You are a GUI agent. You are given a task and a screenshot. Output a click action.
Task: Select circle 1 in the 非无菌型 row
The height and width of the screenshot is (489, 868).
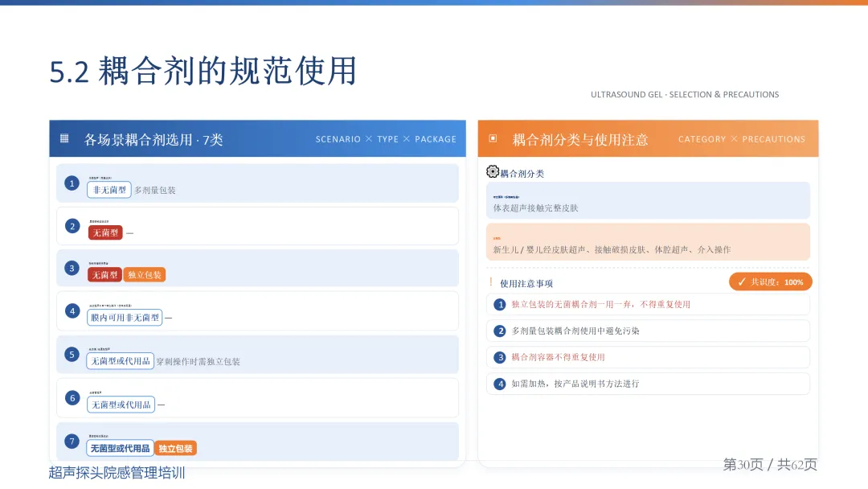72,183
